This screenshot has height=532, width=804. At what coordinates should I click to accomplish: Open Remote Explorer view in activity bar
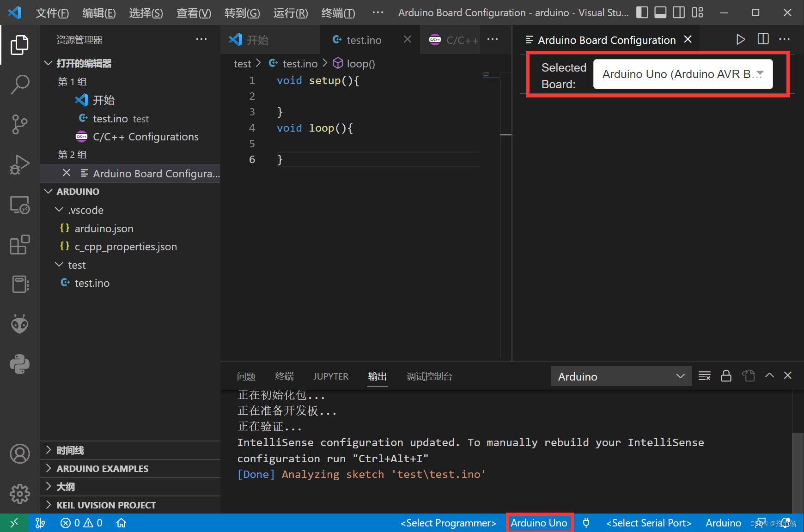pyautogui.click(x=19, y=205)
